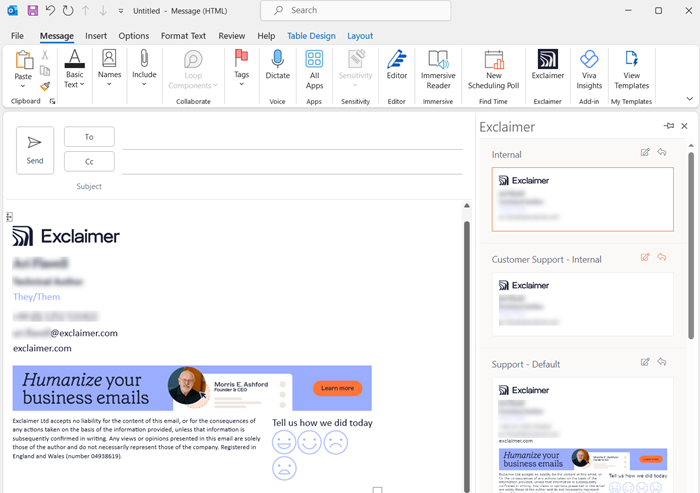Click the To button
This screenshot has width=700, height=493.
[x=89, y=137]
